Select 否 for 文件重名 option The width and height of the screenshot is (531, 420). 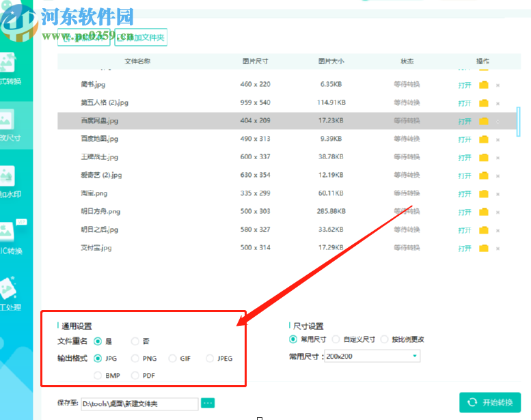tap(135, 341)
